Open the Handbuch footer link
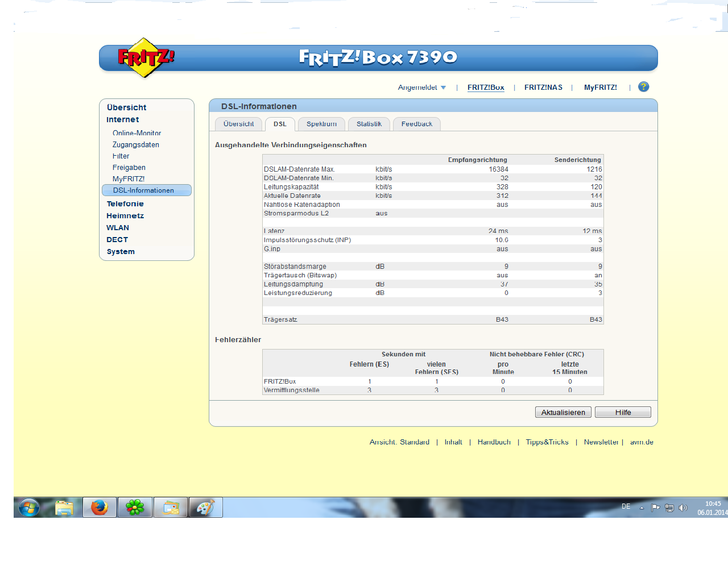This screenshot has width=728, height=582. 494,442
